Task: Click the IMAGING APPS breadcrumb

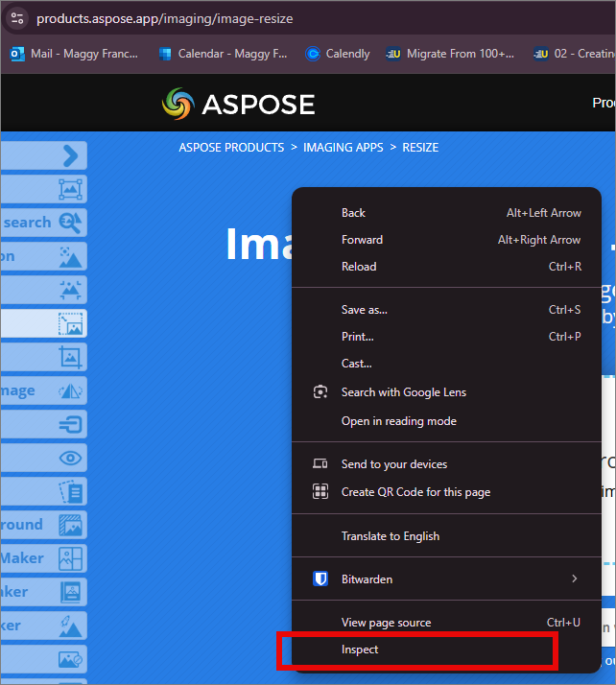Action: tap(343, 147)
